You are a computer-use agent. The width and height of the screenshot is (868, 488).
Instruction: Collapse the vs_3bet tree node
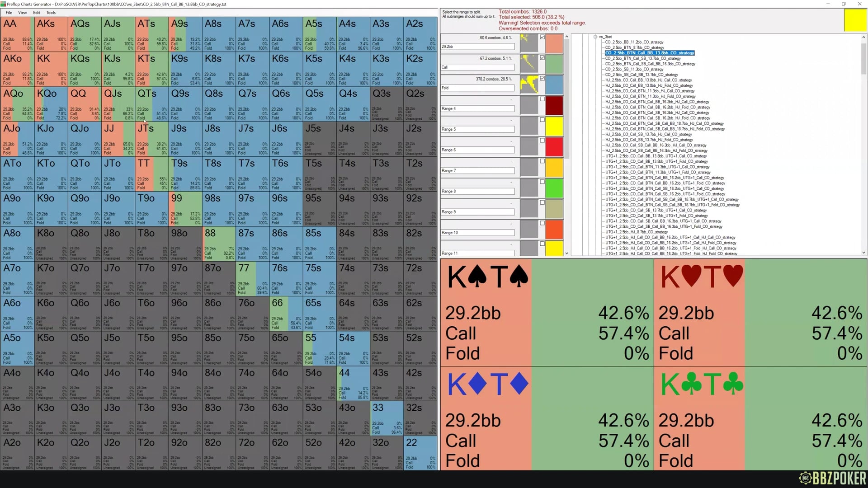(x=595, y=37)
